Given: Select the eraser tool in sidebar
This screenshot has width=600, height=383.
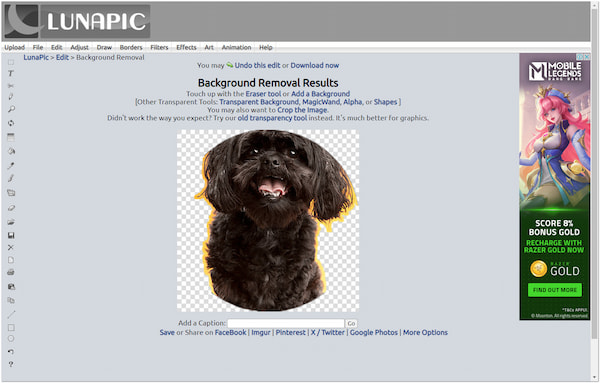Looking at the screenshot, I should pyautogui.click(x=11, y=208).
